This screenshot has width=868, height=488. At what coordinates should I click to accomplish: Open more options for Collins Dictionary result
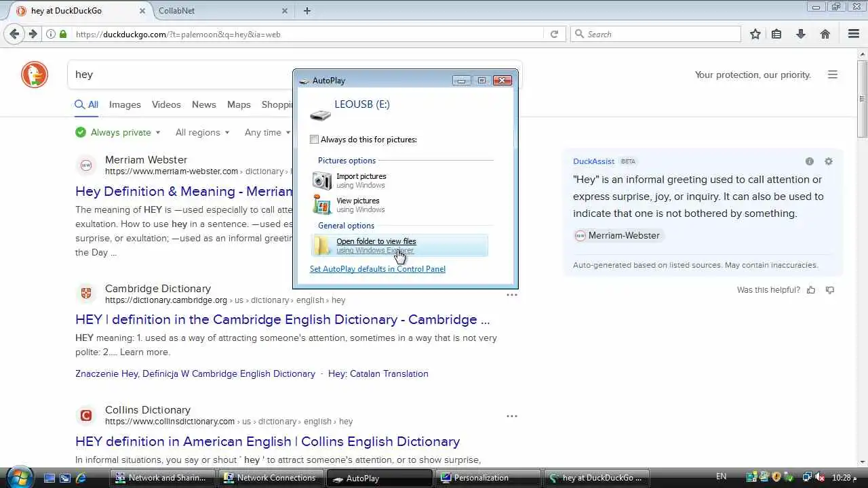(512, 415)
